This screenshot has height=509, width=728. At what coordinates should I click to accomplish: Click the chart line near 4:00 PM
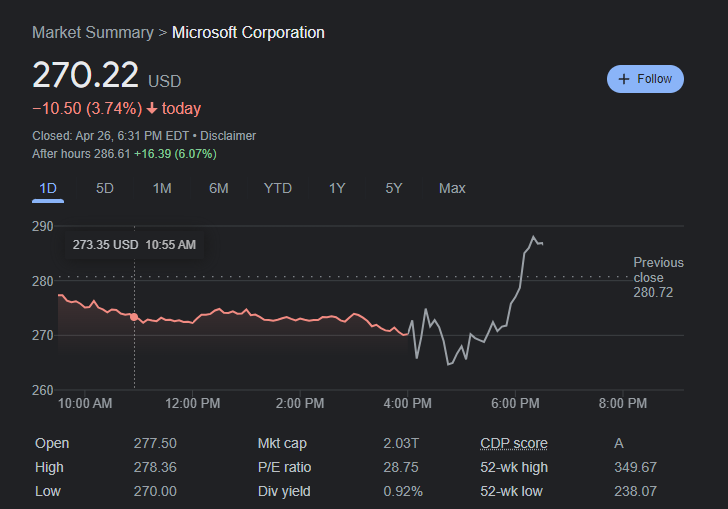(x=408, y=331)
